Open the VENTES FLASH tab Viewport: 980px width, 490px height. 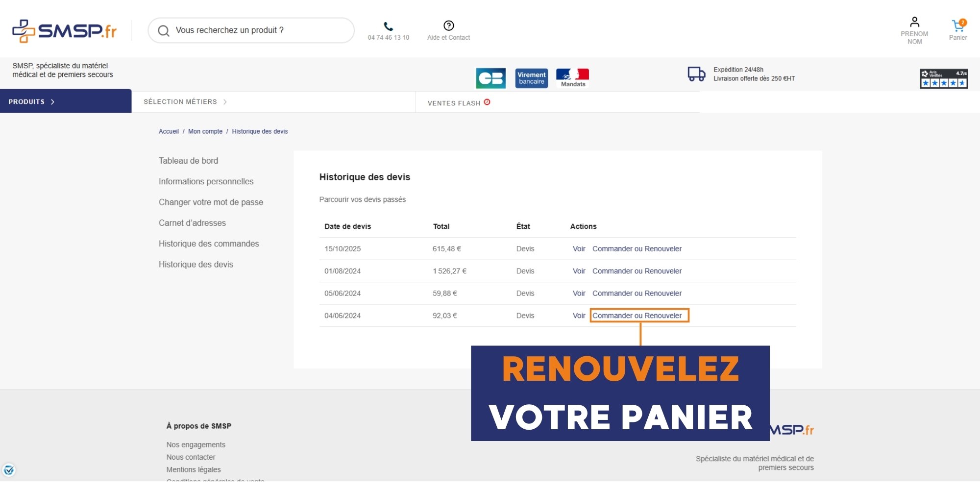click(458, 103)
